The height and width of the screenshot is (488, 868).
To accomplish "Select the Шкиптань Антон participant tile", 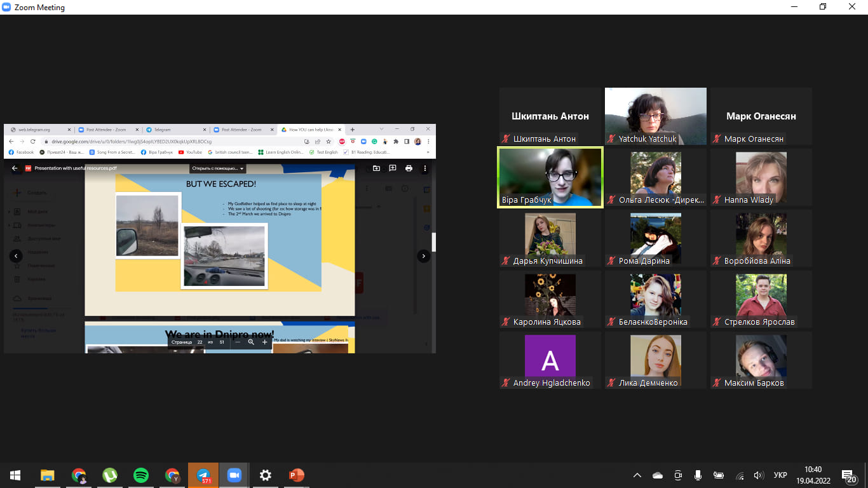I will (x=550, y=116).
